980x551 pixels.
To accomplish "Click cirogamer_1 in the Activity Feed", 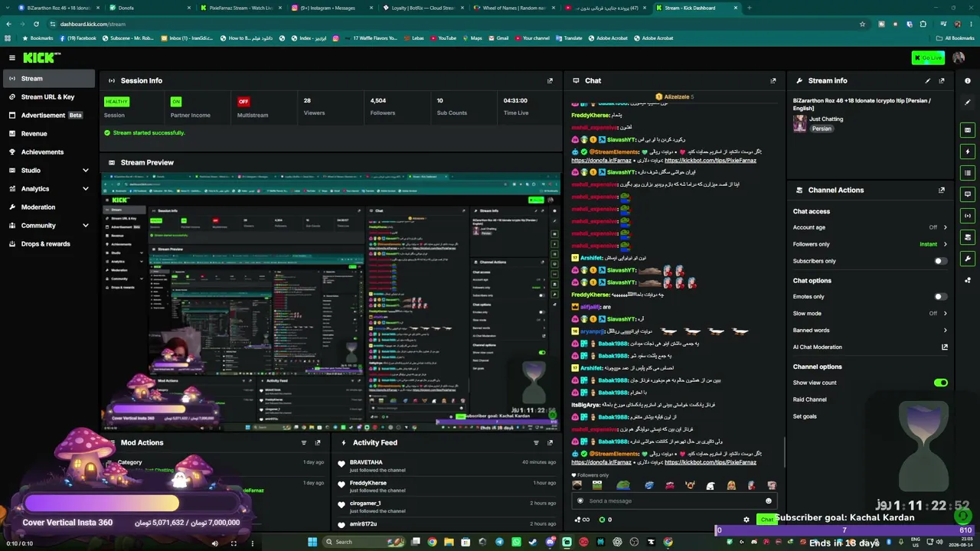I will (x=365, y=504).
